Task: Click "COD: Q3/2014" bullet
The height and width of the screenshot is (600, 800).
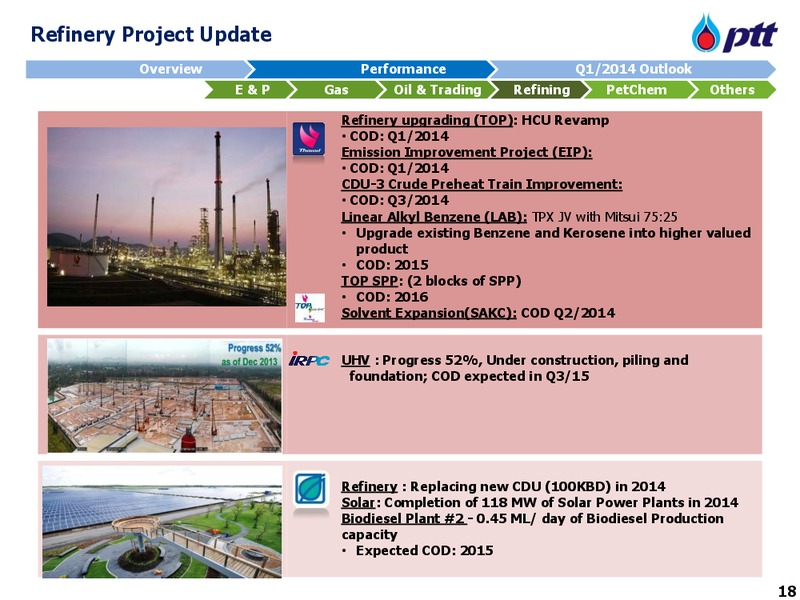Action: tap(396, 200)
